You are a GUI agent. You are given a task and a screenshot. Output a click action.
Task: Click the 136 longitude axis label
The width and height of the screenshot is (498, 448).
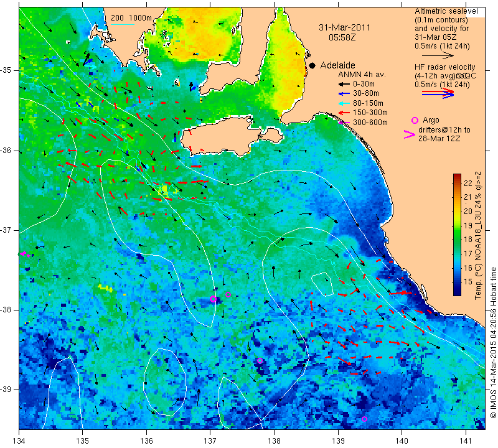[146, 441]
